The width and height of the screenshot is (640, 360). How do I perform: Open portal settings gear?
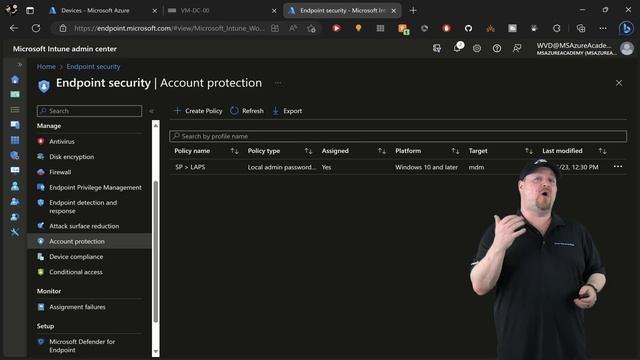477,49
